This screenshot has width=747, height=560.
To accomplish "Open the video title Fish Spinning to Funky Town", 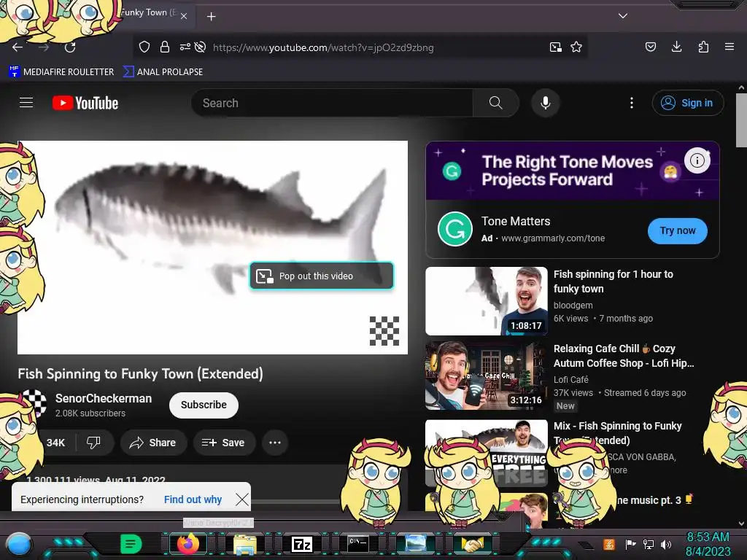I will 140,374.
